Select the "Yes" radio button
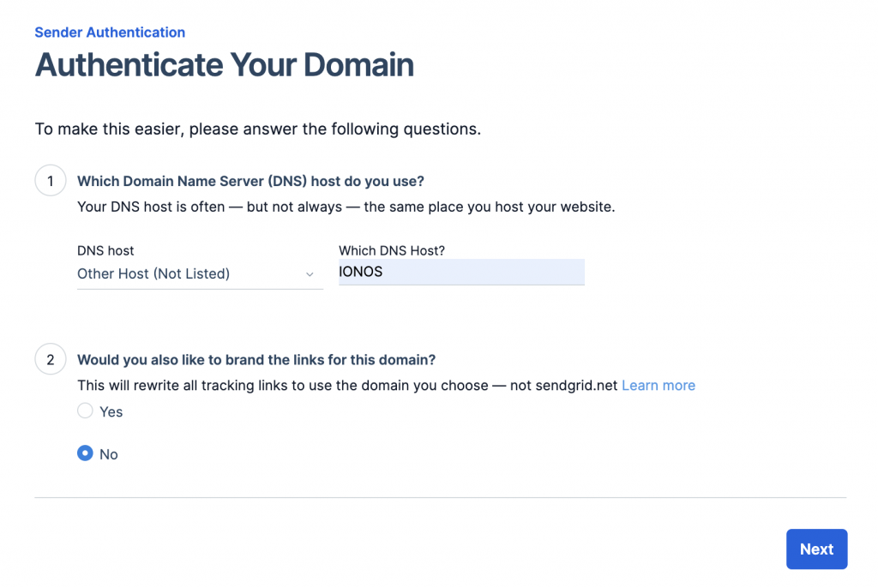 coord(85,411)
